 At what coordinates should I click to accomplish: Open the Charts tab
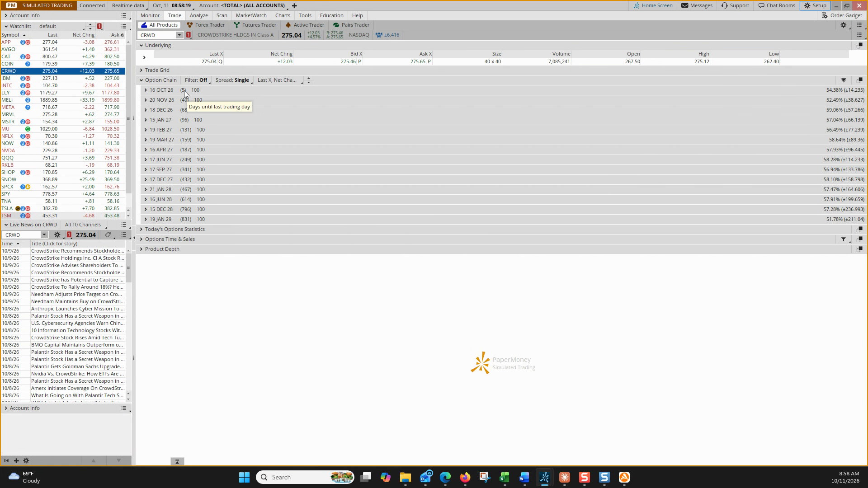coord(283,15)
